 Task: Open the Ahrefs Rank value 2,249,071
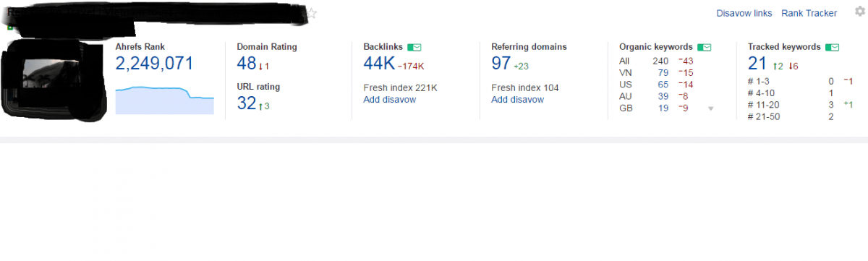point(155,64)
